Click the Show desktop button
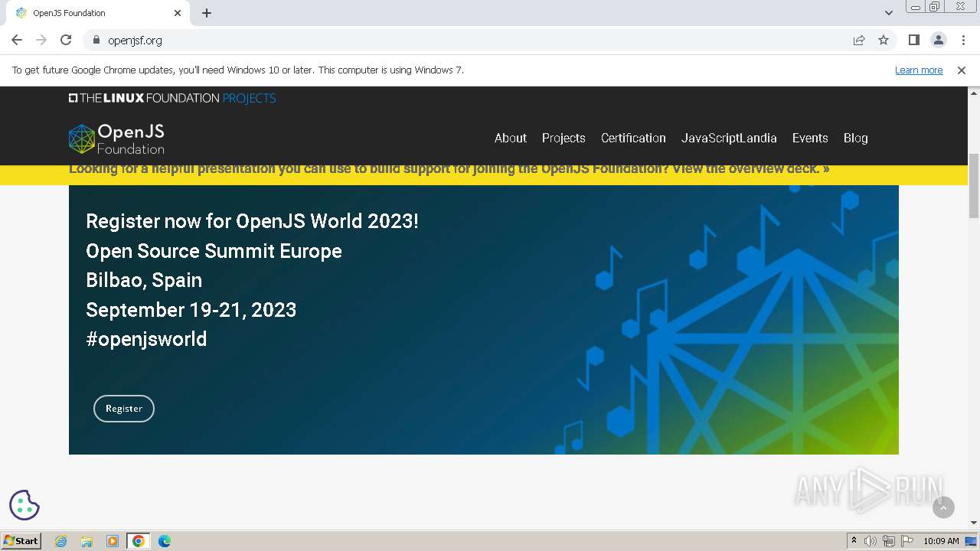This screenshot has height=551, width=980. tap(972, 541)
